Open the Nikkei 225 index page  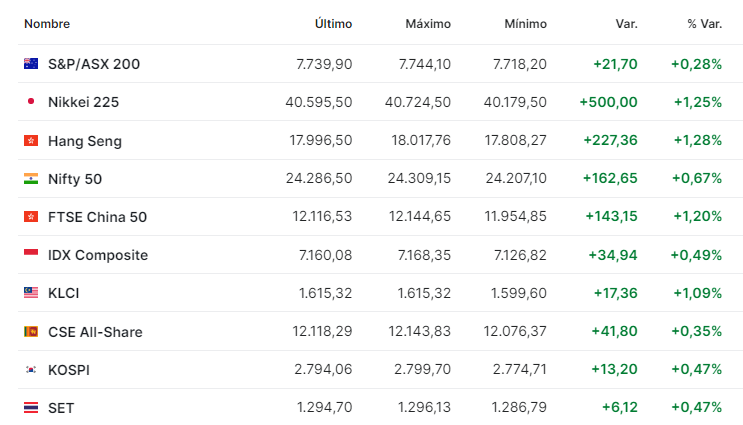pos(83,102)
